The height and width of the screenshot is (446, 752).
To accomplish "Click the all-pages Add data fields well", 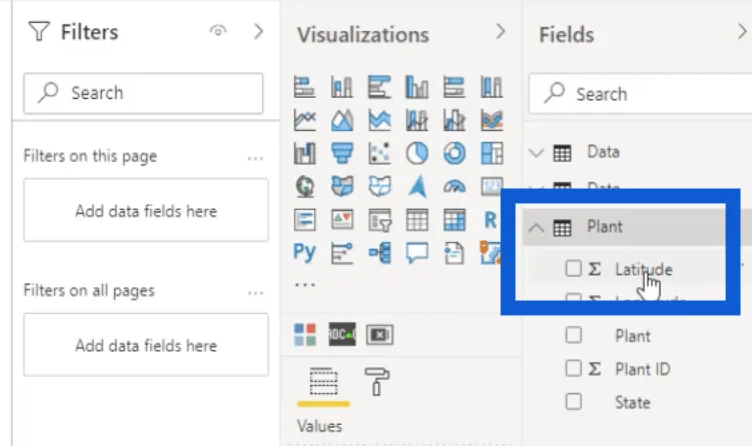I will (146, 345).
